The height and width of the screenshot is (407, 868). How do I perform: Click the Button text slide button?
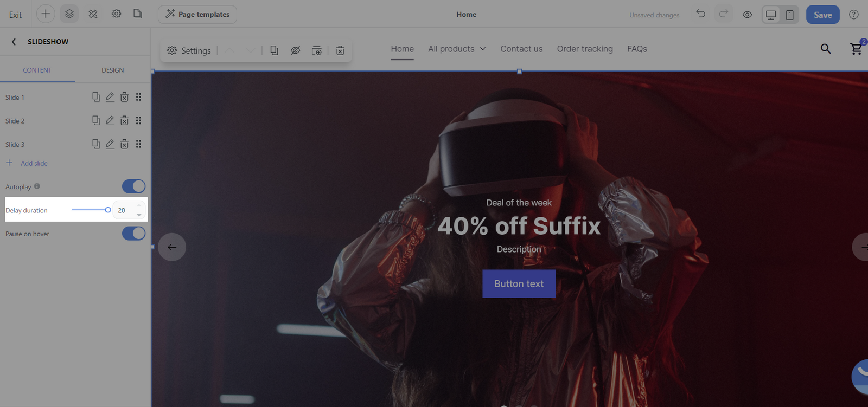click(x=519, y=283)
